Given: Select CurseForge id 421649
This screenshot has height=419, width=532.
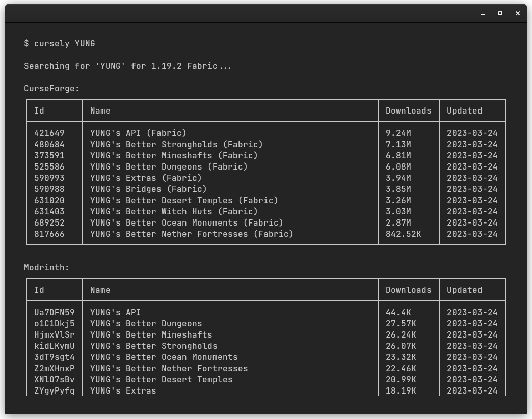Looking at the screenshot, I should click(x=49, y=133).
